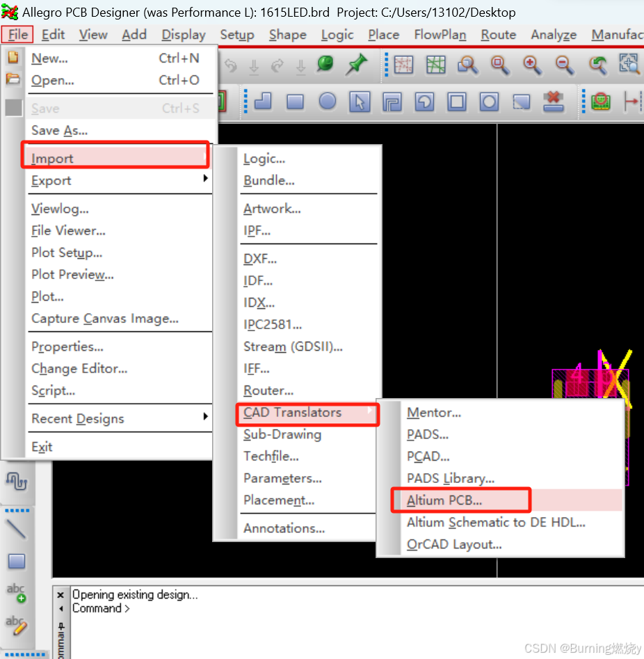Screen dimensions: 644x659
Task: Select the Add Line sidebar tool
Action: point(17,529)
